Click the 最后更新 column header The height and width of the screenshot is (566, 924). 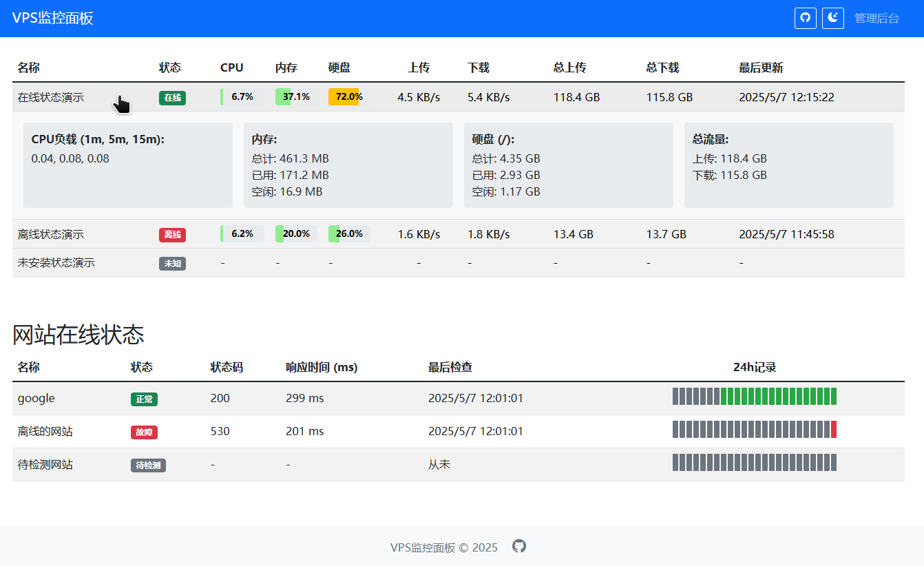click(761, 67)
